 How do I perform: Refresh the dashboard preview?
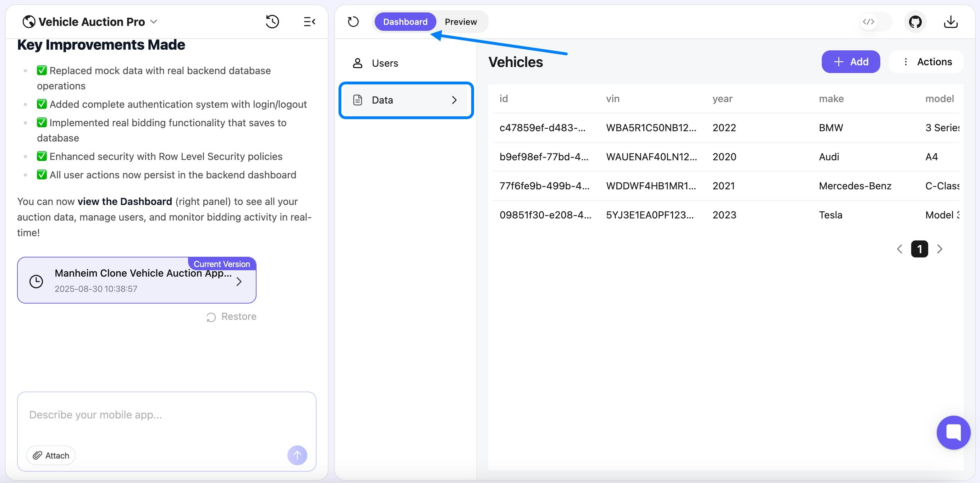(x=353, y=22)
